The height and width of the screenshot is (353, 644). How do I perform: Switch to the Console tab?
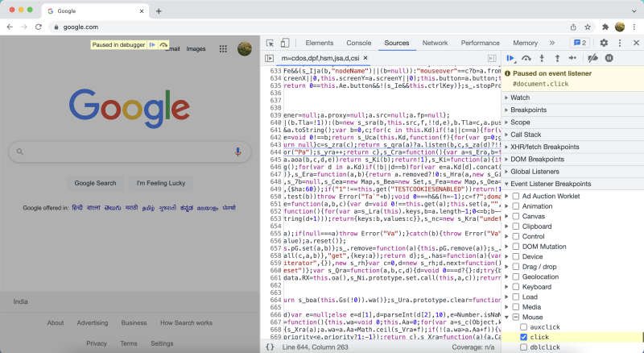(358, 43)
